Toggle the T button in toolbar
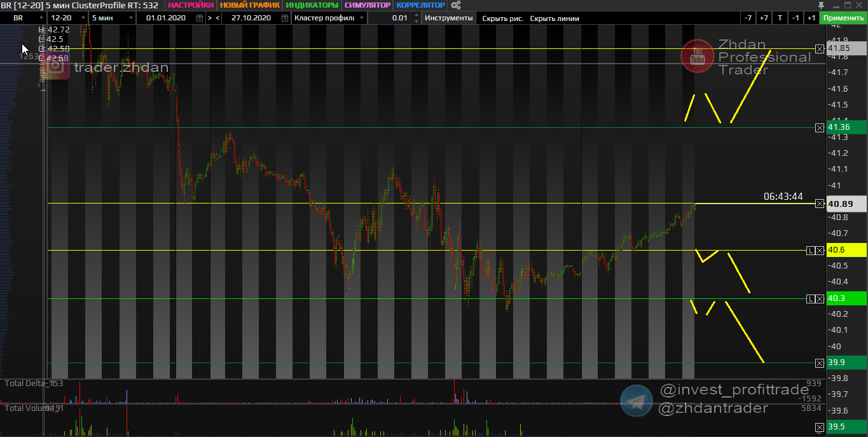Screen dimensions: 868x437 point(780,18)
